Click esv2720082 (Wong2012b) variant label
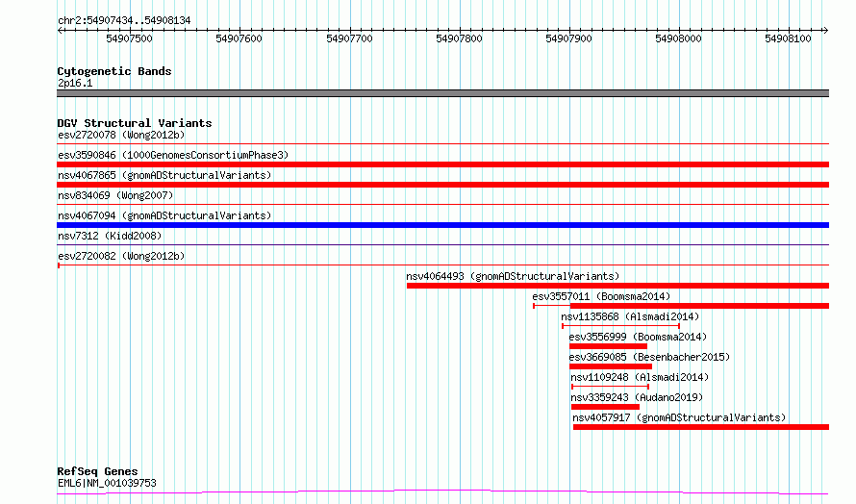The height and width of the screenshot is (504, 856). click(x=121, y=256)
